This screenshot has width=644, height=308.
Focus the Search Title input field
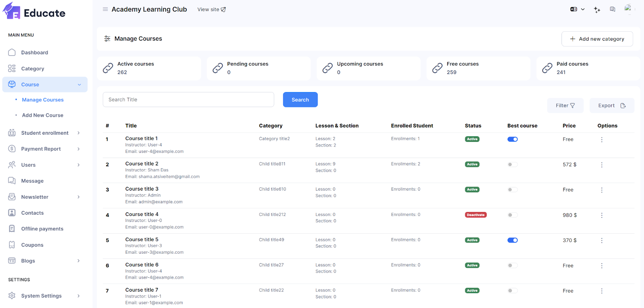[188, 100]
